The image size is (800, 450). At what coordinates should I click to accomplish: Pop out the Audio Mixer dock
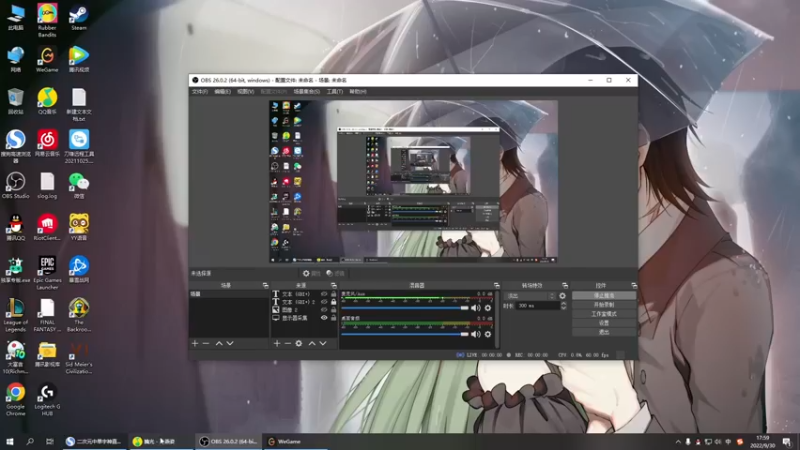pyautogui.click(x=496, y=286)
